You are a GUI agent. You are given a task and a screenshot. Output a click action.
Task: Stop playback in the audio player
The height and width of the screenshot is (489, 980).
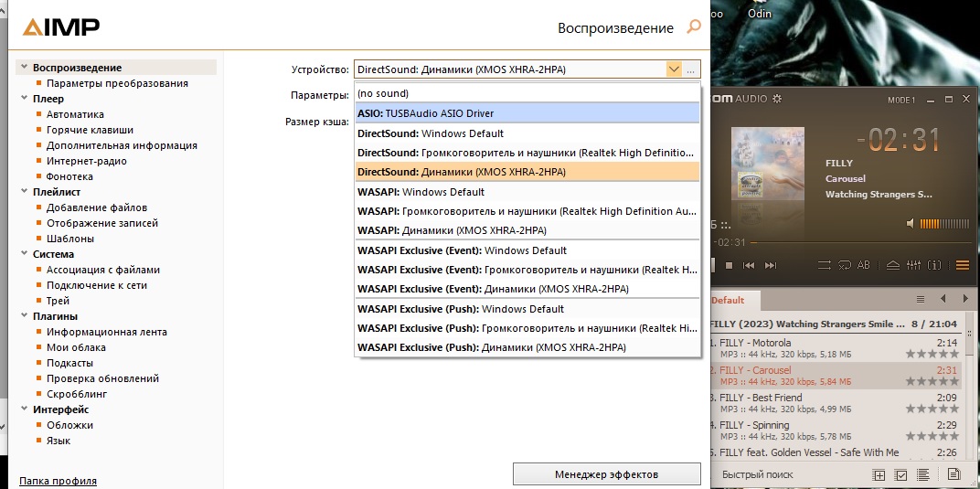tap(729, 265)
